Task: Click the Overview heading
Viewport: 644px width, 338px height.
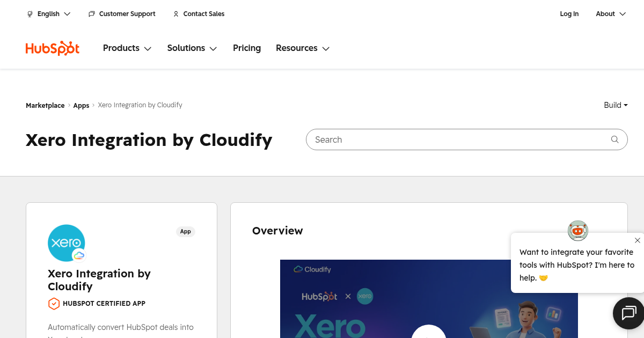Action: pos(277,231)
